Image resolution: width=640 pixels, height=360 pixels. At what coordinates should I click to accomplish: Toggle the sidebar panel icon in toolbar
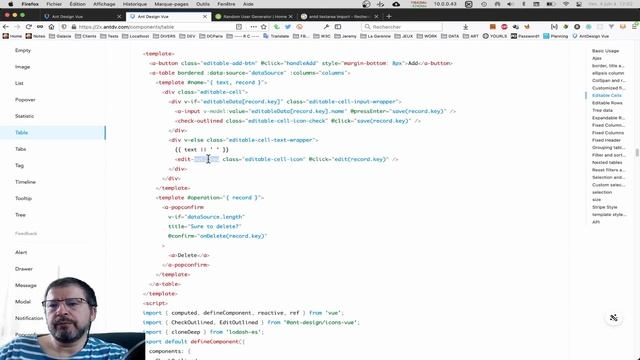pyautogui.click(x=338, y=27)
